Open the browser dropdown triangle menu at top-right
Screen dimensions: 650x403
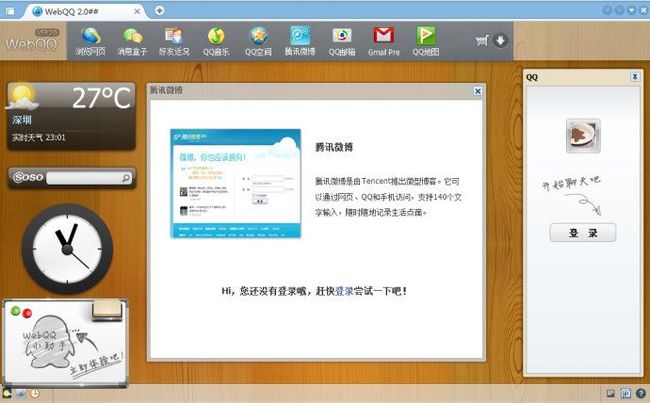click(x=631, y=10)
